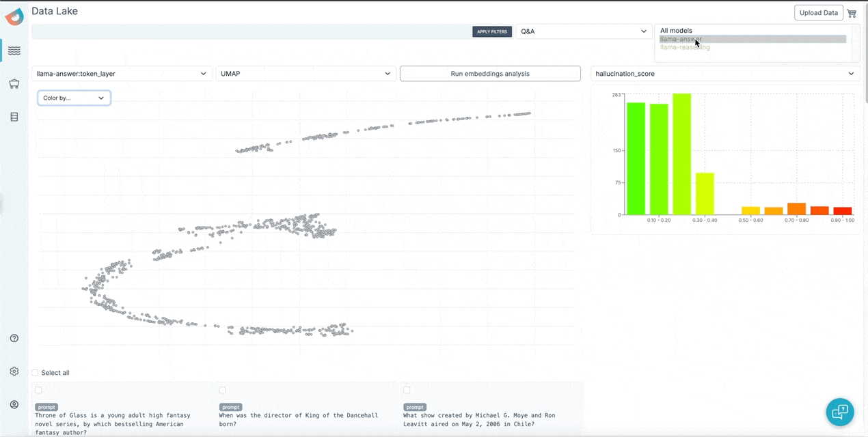Click the Michael G. Moye prompt text
The width and height of the screenshot is (868, 437).
(x=479, y=419)
